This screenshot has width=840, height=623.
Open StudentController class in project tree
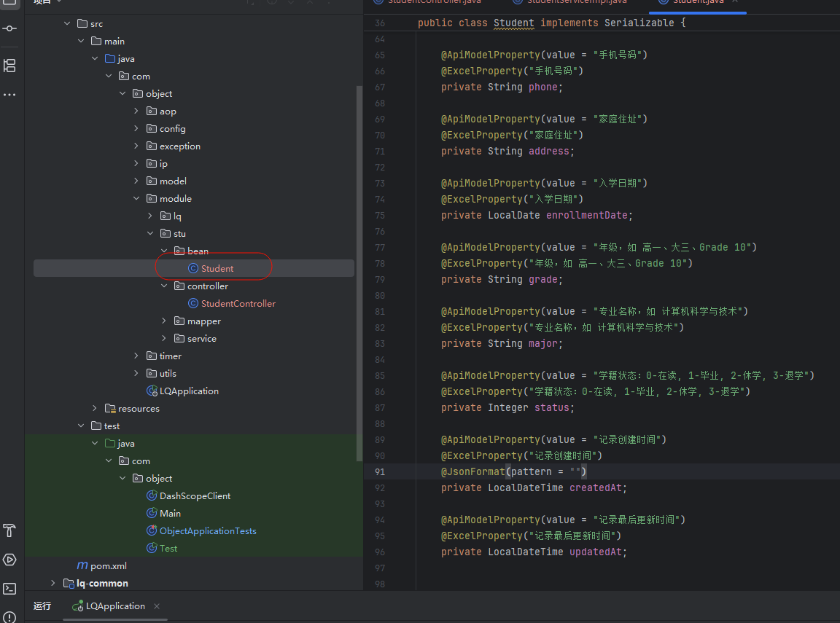click(x=238, y=304)
